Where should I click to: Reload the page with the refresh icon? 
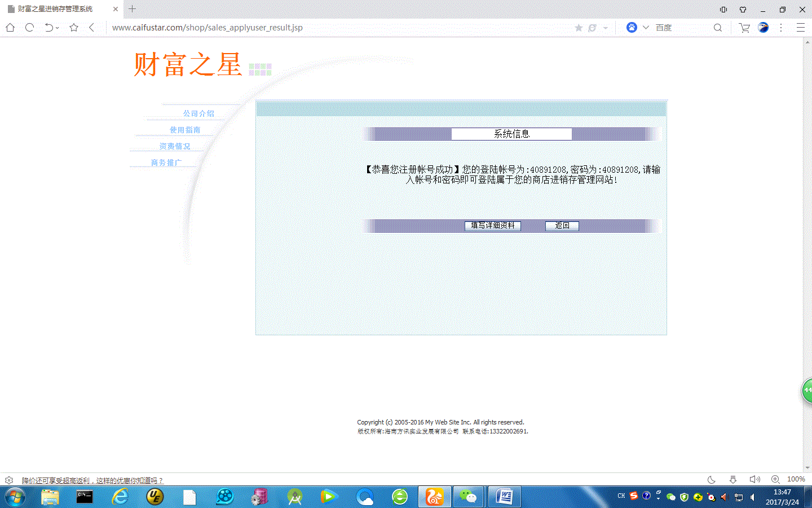[30, 28]
